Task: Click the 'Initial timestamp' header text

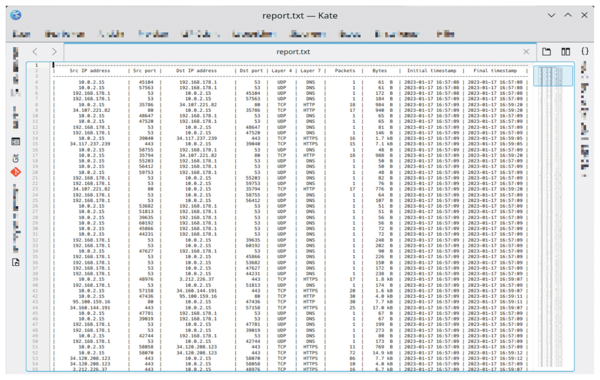Action: tap(431, 71)
